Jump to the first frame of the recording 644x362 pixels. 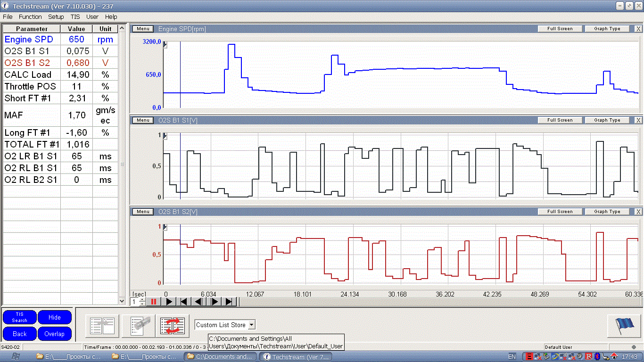coord(184,302)
